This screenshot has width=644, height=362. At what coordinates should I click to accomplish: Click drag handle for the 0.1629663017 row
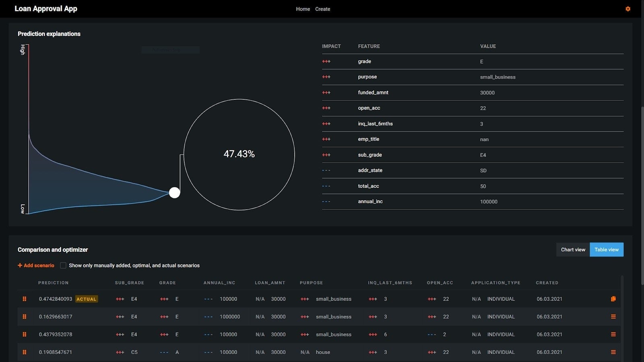[x=25, y=317]
